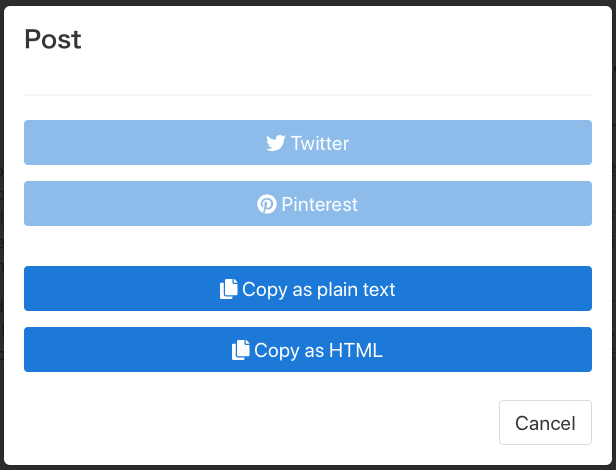
Task: Click the 'Copy as plain text' label
Action: [319, 290]
